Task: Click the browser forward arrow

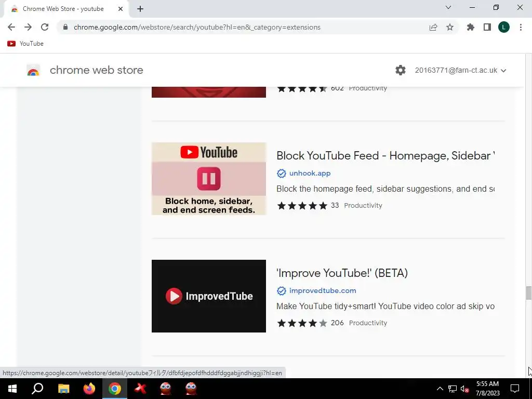Action: [x=28, y=27]
